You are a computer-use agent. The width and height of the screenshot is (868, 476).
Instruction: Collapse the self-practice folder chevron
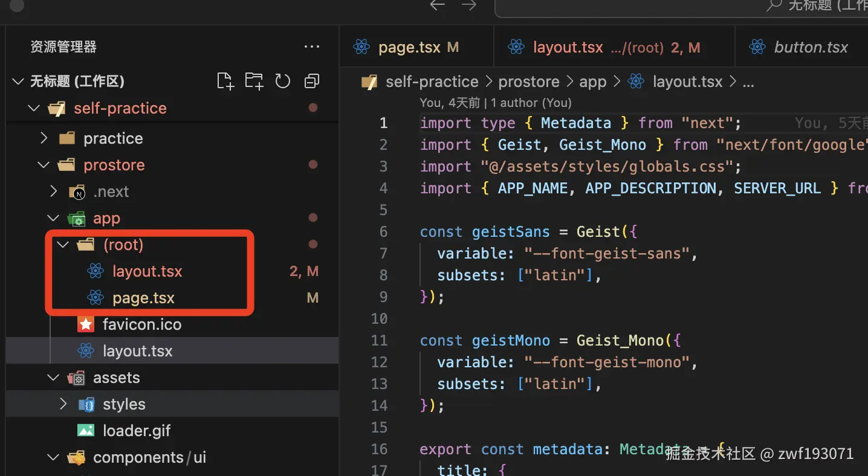click(x=34, y=108)
